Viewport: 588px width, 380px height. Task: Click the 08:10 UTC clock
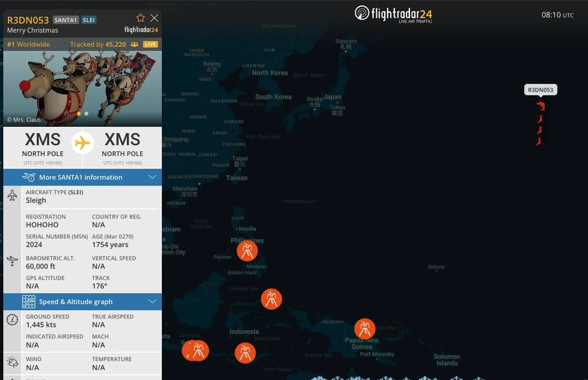tap(557, 15)
